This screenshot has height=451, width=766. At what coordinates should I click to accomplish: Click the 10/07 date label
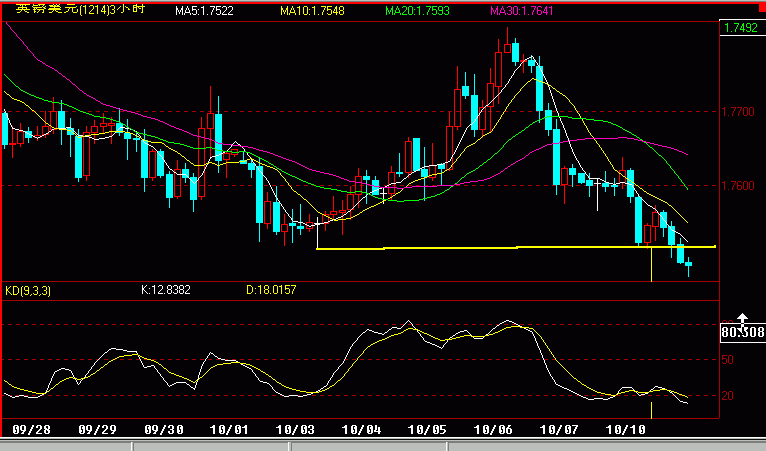point(559,430)
